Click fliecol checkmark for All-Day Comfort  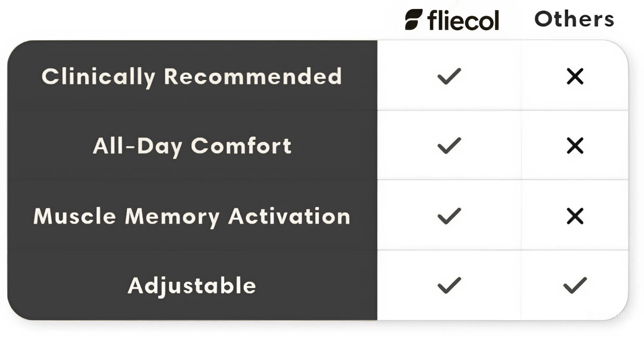449,145
